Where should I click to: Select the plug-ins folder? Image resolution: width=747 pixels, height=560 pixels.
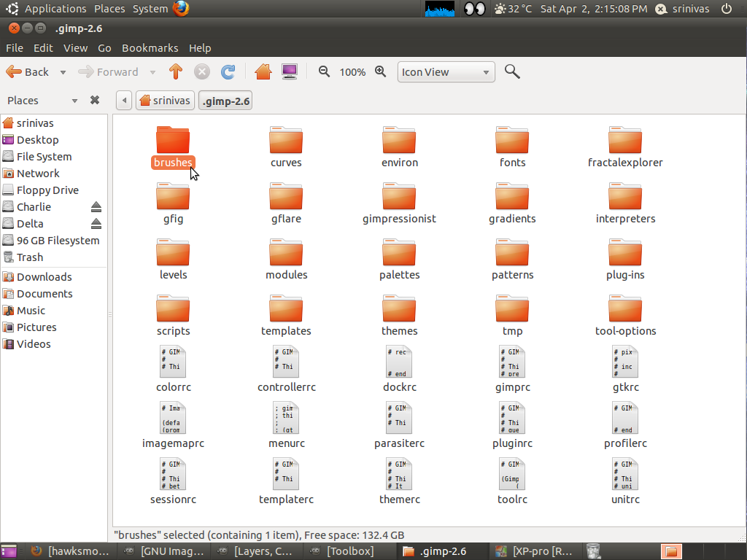coord(625,260)
